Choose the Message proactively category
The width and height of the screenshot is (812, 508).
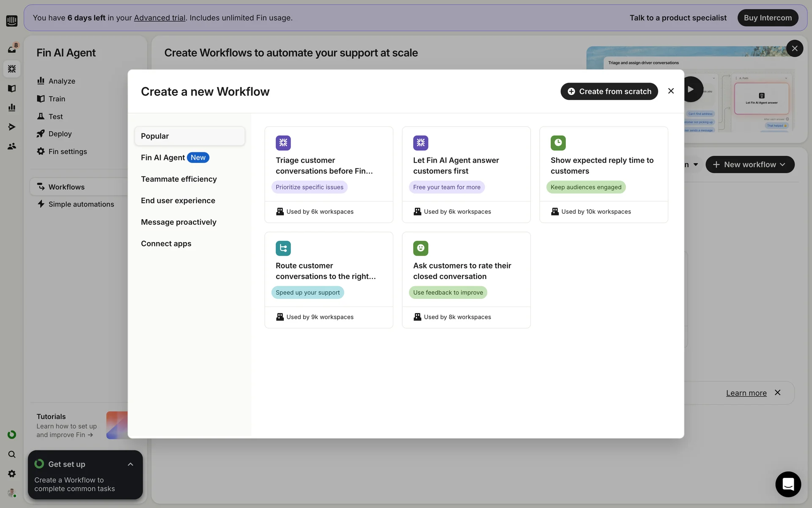tap(178, 222)
